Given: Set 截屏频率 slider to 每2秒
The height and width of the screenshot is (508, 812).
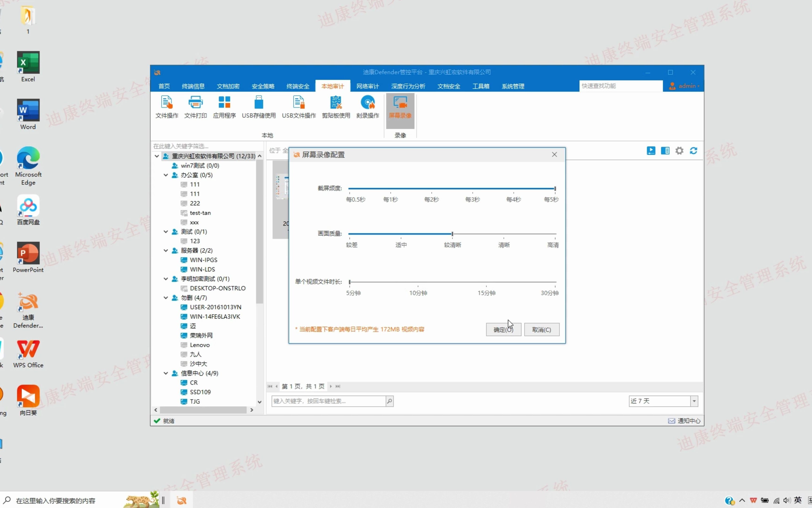Looking at the screenshot, I should coord(432,189).
